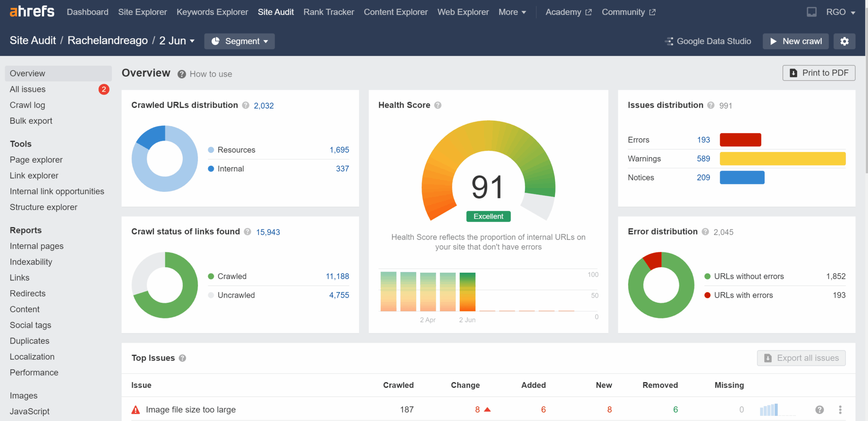The image size is (868, 421).
Task: Click the yellow Warnings bar
Action: pyautogui.click(x=783, y=158)
